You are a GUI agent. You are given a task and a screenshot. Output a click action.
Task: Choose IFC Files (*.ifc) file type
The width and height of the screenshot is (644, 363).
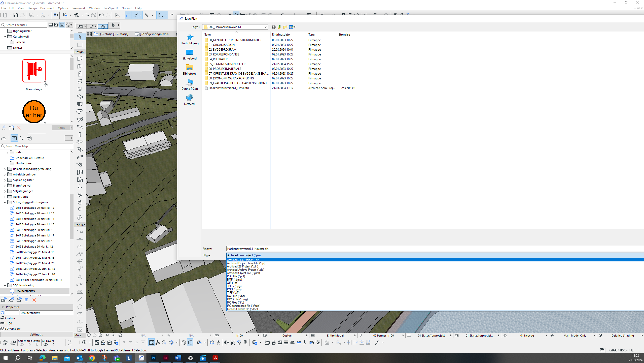click(x=235, y=302)
